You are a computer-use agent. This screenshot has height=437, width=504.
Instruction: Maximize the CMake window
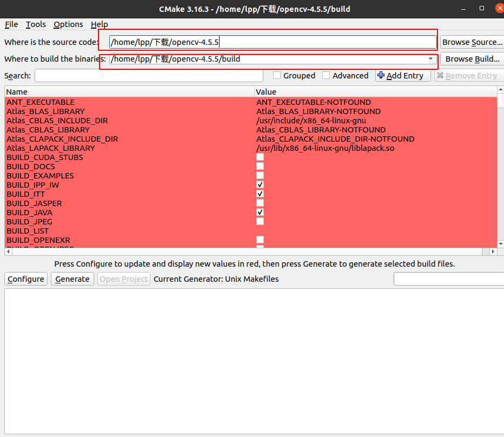pyautogui.click(x=481, y=9)
